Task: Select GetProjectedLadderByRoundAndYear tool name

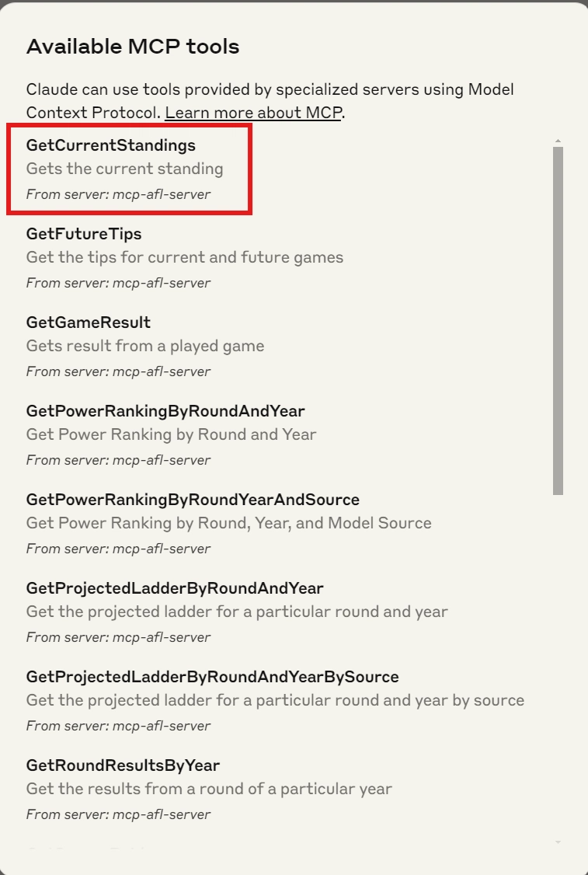Action: click(x=175, y=588)
